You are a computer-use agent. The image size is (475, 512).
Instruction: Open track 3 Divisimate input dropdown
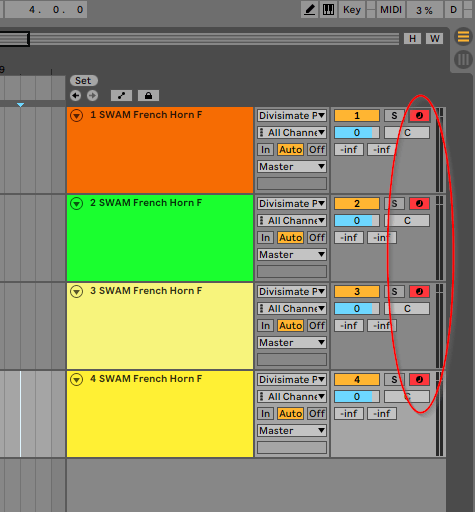point(292,292)
